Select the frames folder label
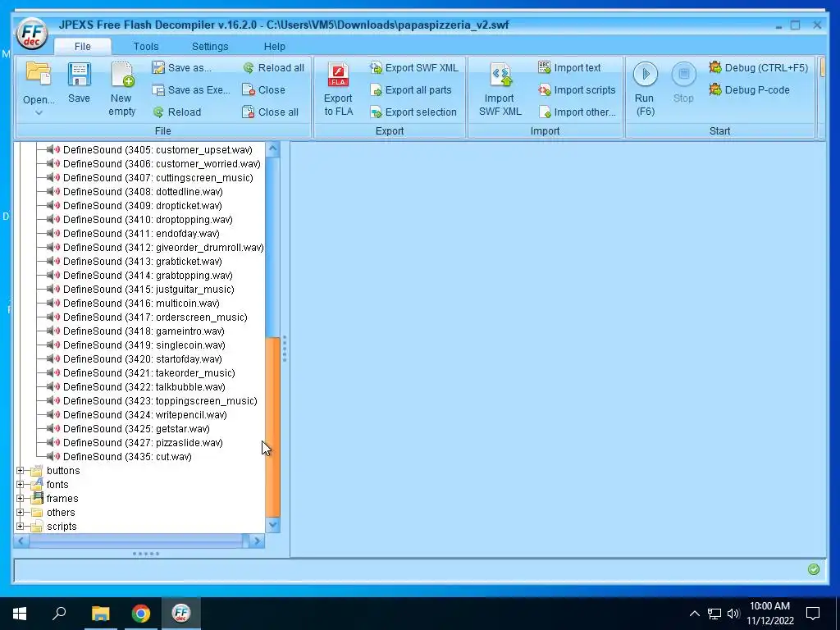The image size is (840, 630). click(62, 498)
